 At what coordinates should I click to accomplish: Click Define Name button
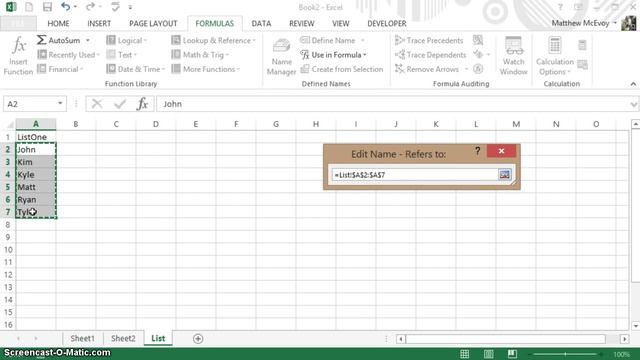pos(328,40)
